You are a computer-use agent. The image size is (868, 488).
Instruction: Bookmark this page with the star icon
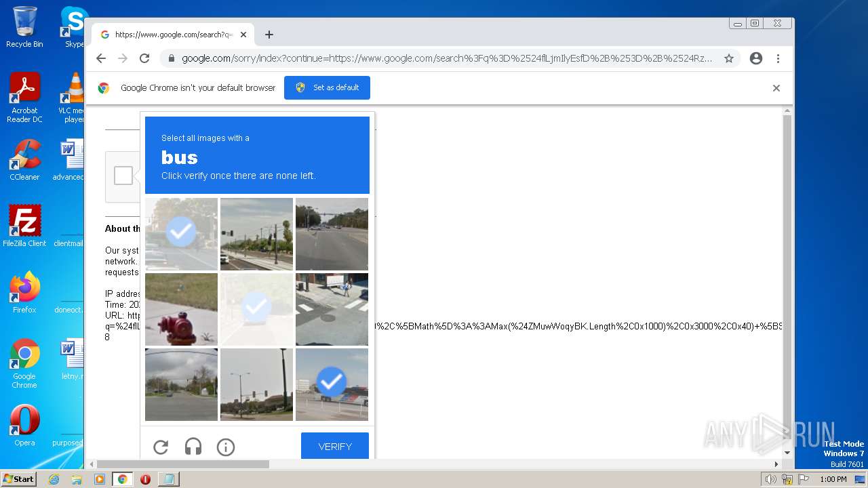pos(729,58)
